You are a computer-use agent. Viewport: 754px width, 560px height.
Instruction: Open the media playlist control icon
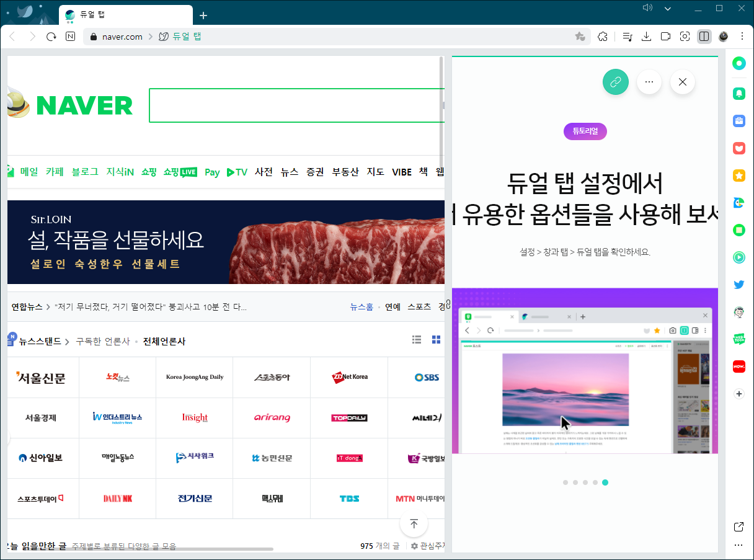click(627, 37)
